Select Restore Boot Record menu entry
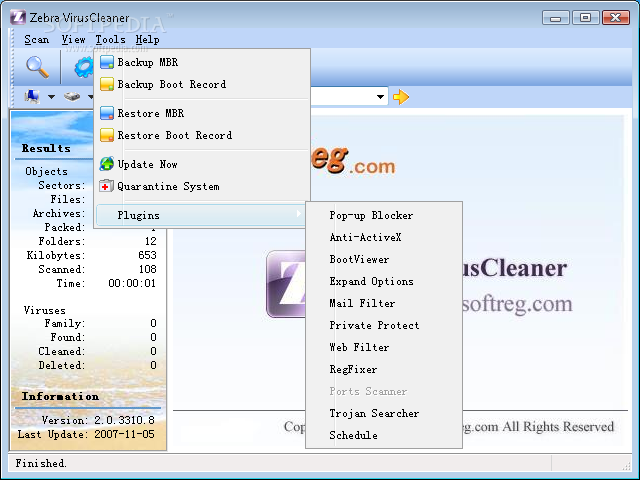The width and height of the screenshot is (640, 480). point(202,135)
